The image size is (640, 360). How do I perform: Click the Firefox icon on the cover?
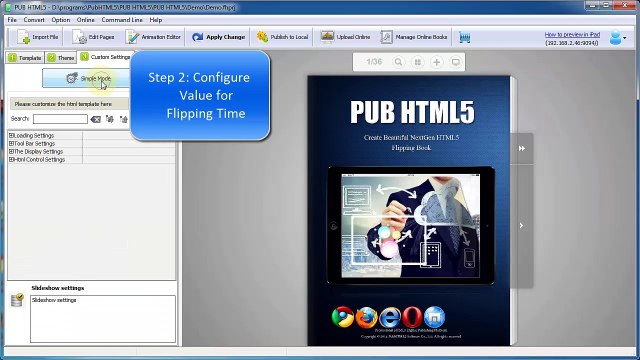(366, 317)
